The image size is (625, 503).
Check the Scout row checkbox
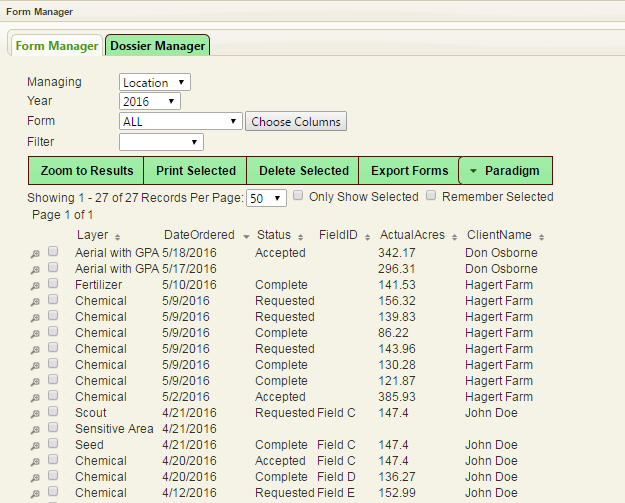click(53, 411)
